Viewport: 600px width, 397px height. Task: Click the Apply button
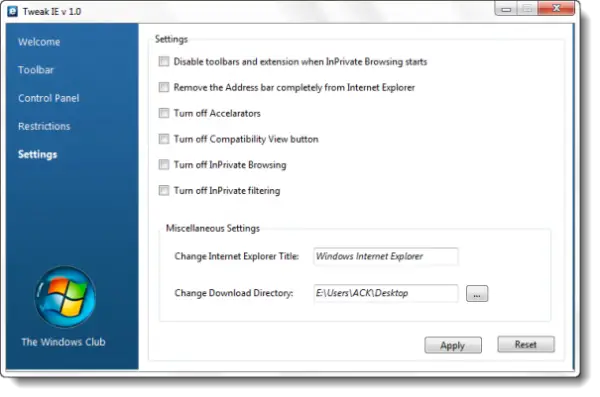453,345
